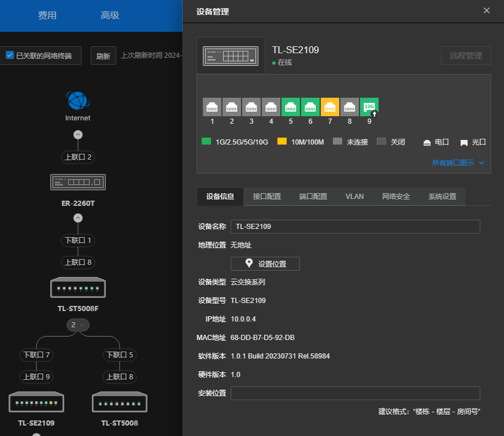Click the 电口 legend icon

pyautogui.click(x=427, y=142)
